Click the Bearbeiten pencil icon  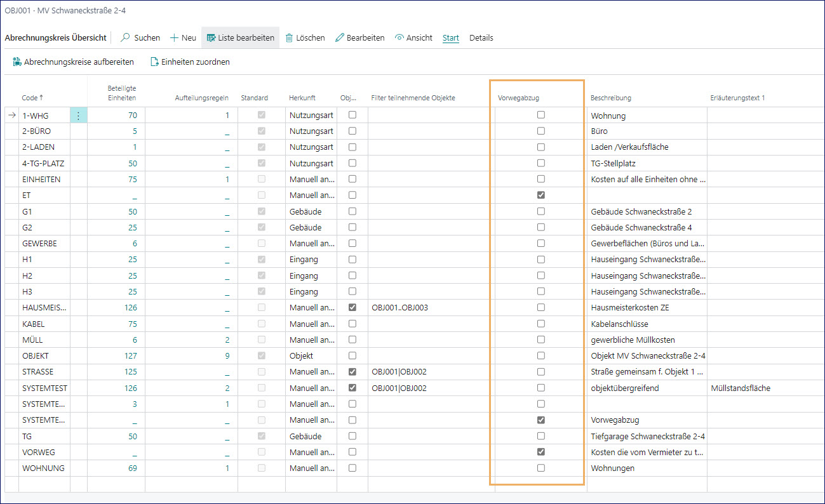340,37
